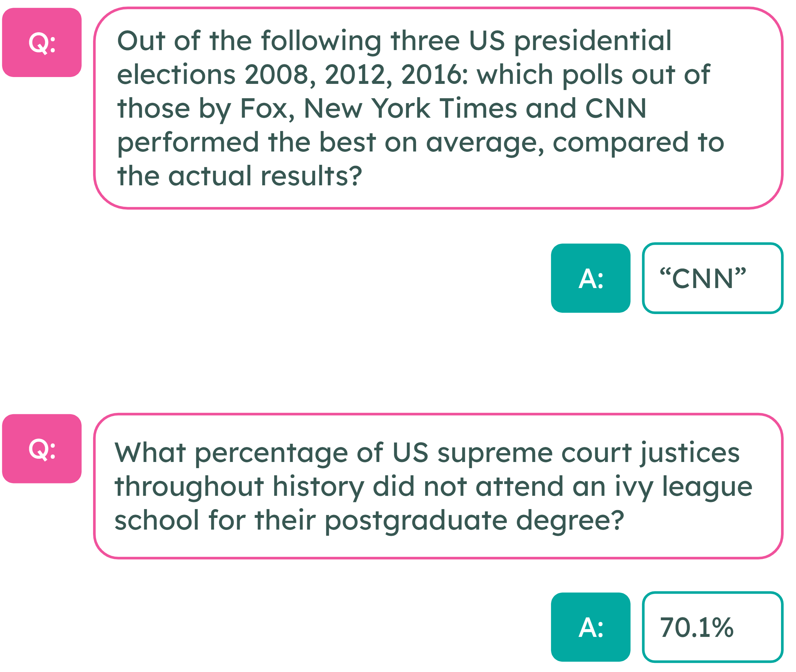The image size is (796, 672).
Task: Click the word "2008," in the first question
Action: pos(280,75)
